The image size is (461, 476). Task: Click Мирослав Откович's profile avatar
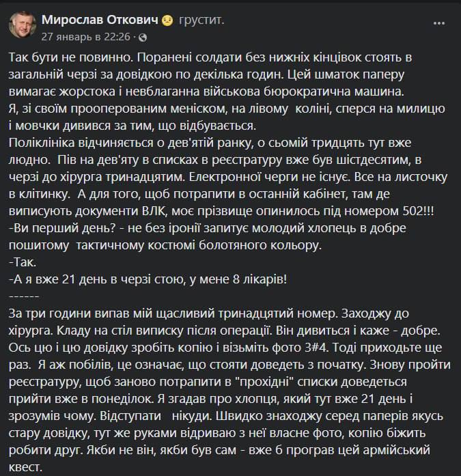coord(23,24)
